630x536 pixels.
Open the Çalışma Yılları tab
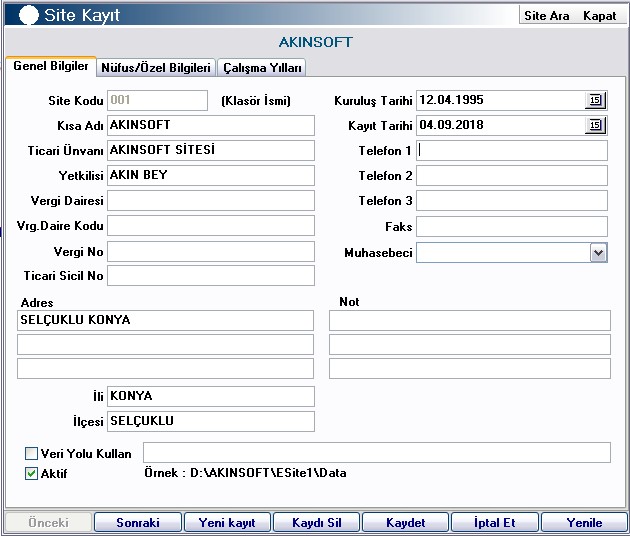(x=262, y=68)
